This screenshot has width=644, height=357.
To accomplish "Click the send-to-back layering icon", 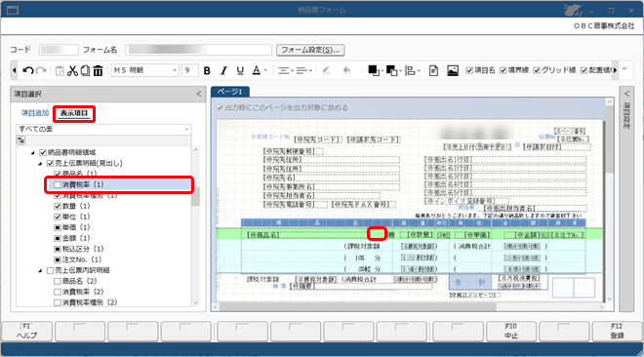I will coord(392,70).
